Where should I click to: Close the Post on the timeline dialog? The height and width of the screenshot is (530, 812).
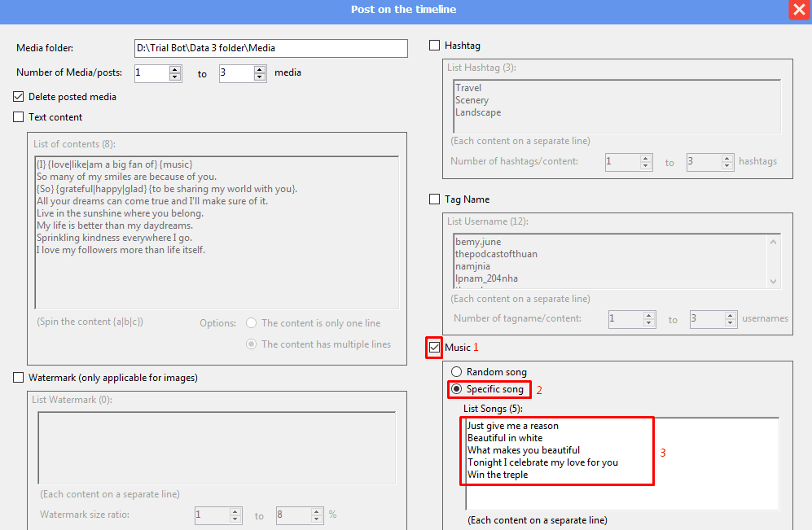[798, 10]
